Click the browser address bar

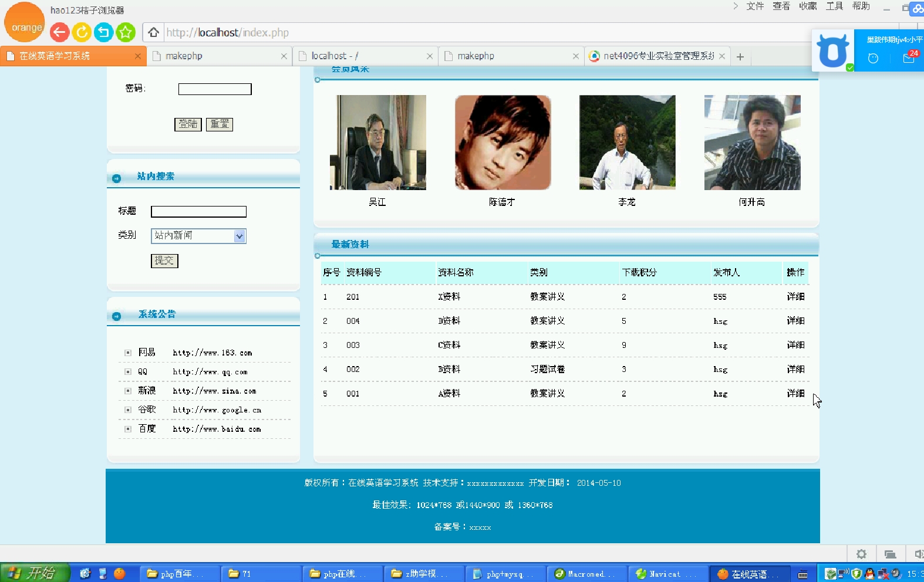[487, 32]
